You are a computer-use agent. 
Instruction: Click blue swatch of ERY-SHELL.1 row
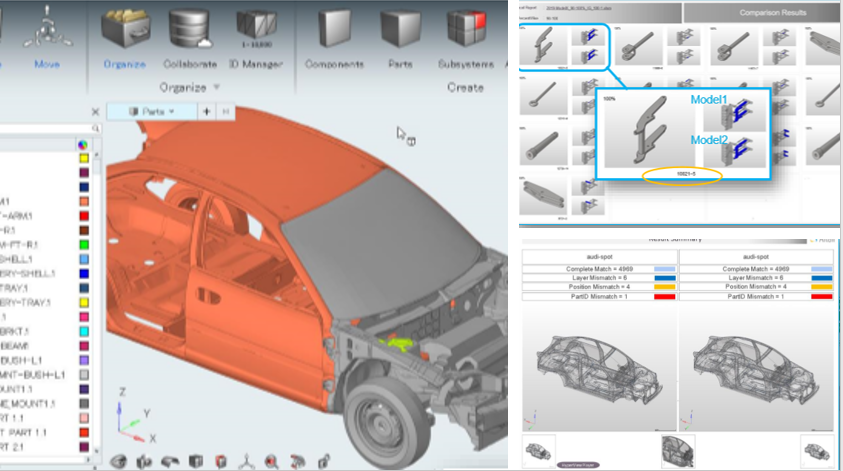click(x=84, y=274)
